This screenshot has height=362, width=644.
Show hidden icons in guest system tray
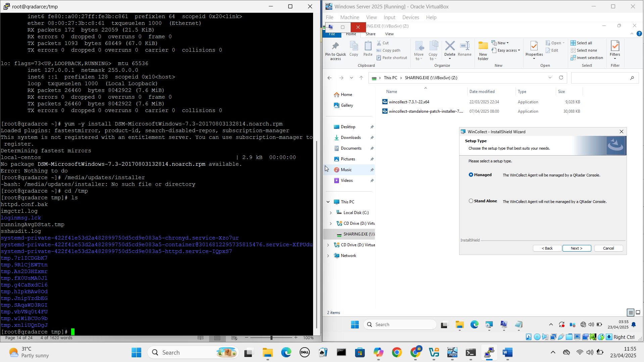551,324
